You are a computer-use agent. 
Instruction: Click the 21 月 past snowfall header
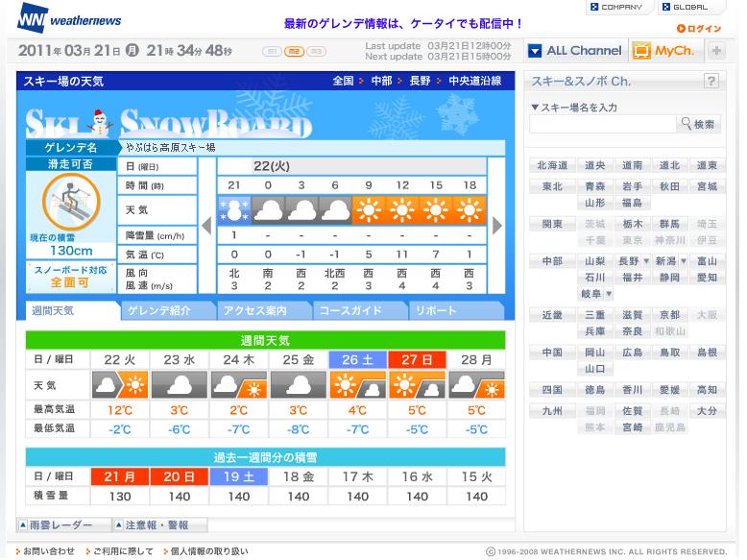120,476
